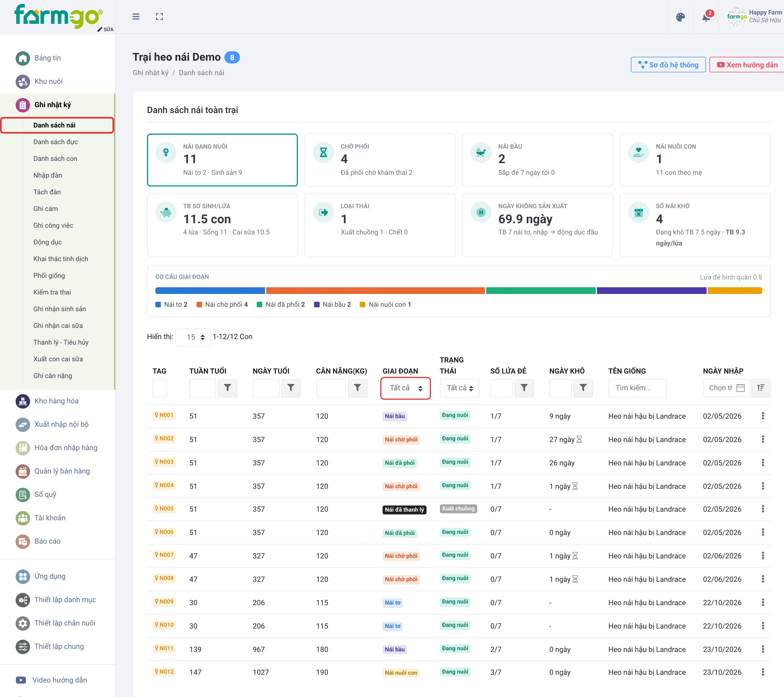Select the Số nái khô summary card
This screenshot has height=697, width=784.
695,225
